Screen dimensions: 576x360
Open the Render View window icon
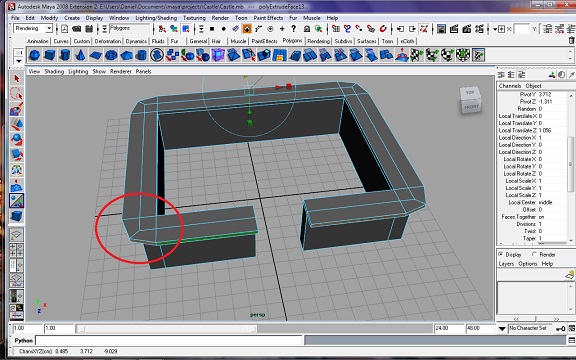point(442,29)
